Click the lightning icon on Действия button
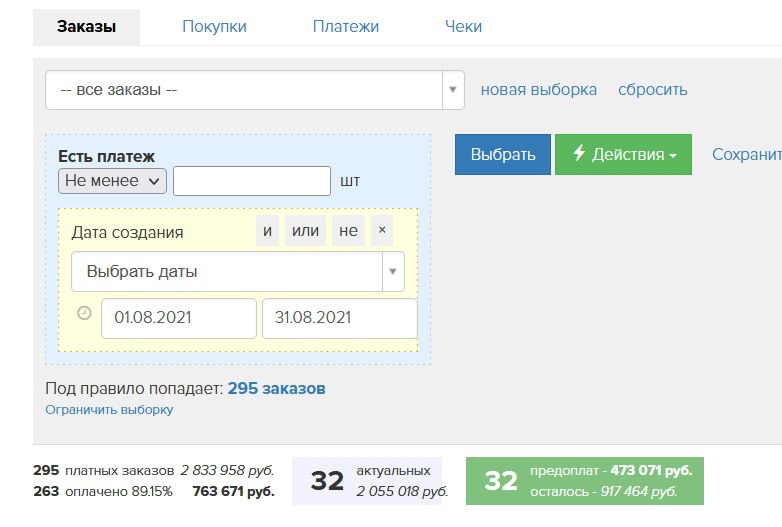This screenshot has height=527, width=782. point(579,153)
